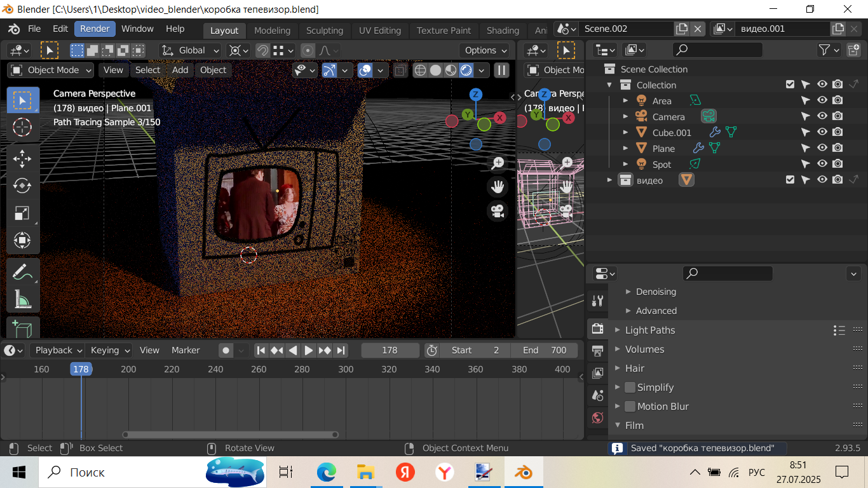This screenshot has height=488, width=868.
Task: Click the End frame field
Action: pyautogui.click(x=545, y=350)
